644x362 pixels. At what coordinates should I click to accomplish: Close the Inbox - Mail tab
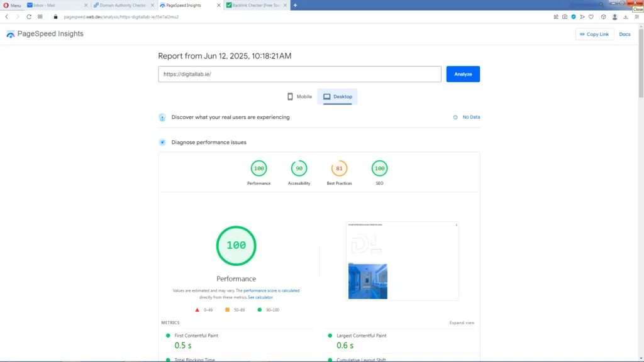(x=86, y=5)
